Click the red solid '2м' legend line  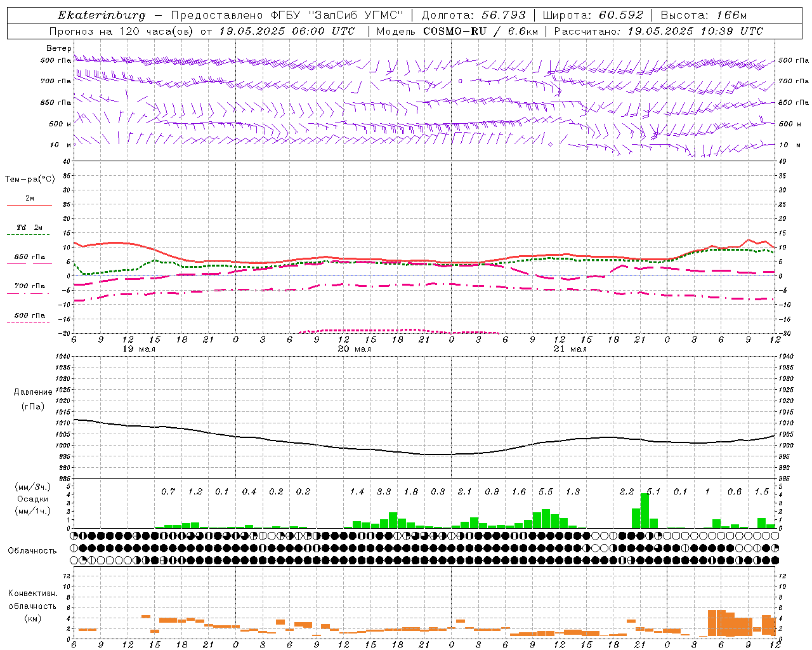[29, 205]
